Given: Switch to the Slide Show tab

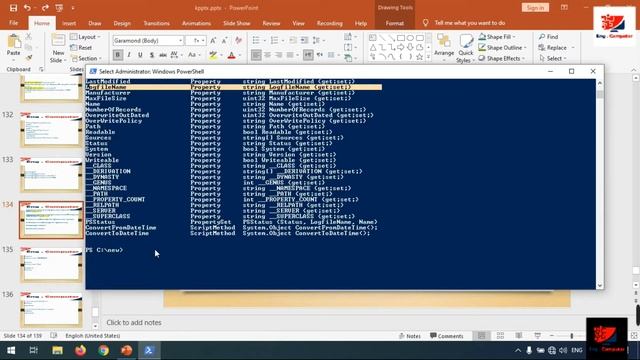Looking at the screenshot, I should coord(237,23).
